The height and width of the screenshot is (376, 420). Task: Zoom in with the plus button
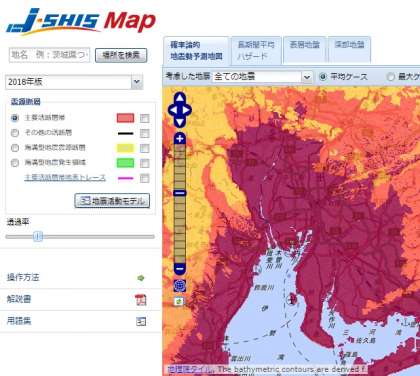pyautogui.click(x=180, y=139)
